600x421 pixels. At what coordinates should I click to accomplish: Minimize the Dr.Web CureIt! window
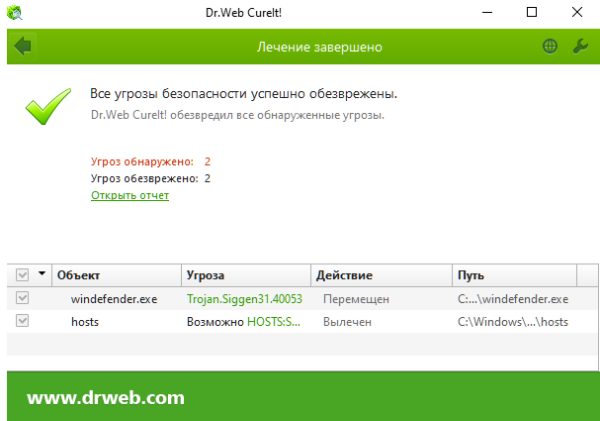[487, 13]
